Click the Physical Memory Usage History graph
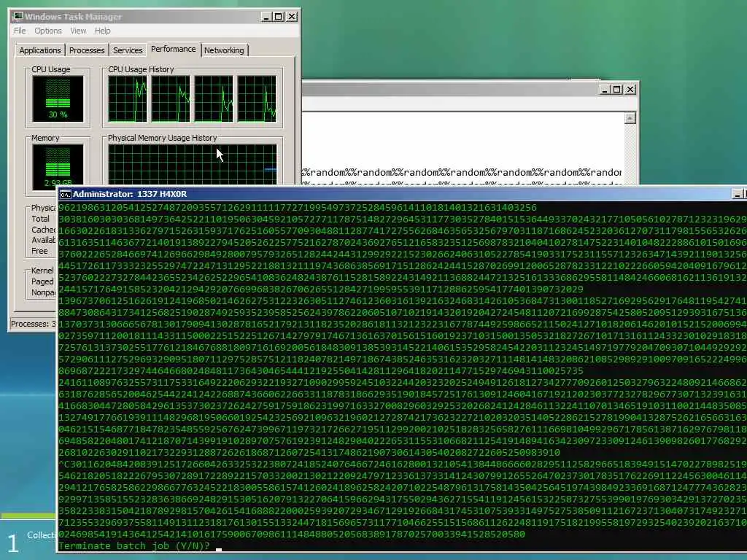The image size is (747, 560). tap(193, 165)
